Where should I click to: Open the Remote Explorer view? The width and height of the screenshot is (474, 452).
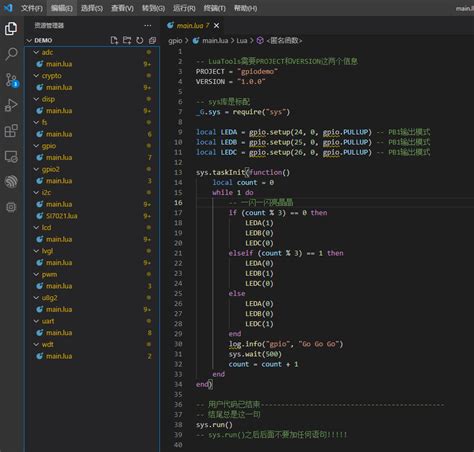(11, 156)
